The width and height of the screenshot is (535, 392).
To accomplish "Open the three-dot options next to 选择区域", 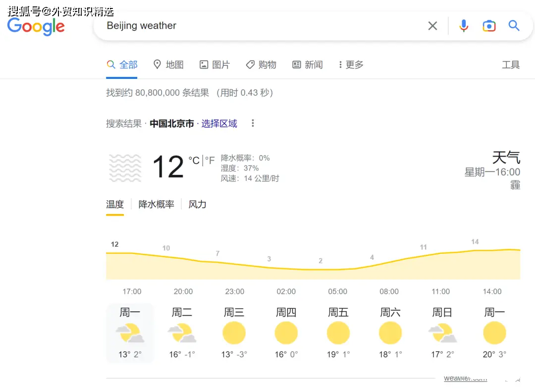I will (253, 123).
